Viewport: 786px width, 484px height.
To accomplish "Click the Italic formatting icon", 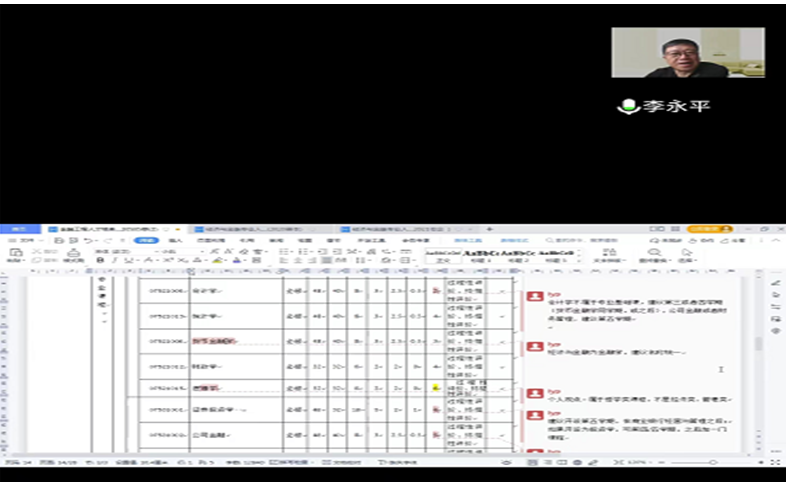I will click(x=113, y=261).
